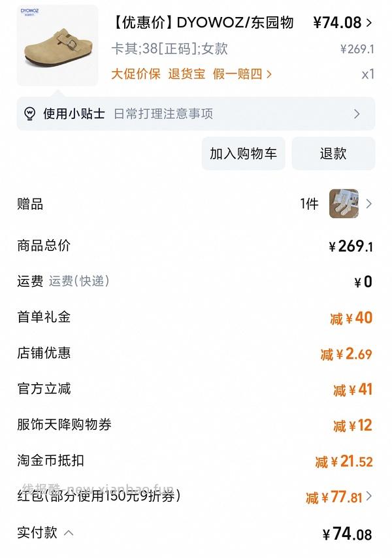Request a refund via the 退款 button

click(335, 154)
